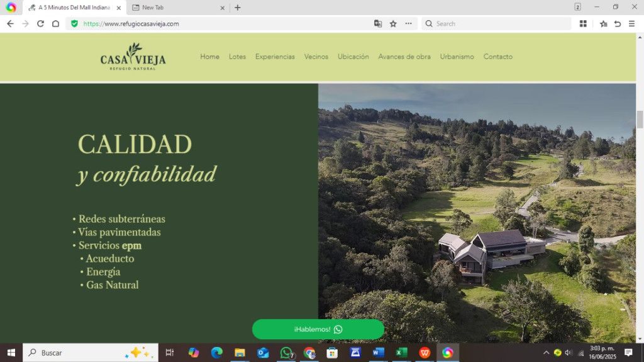Bookmark this page with the star
The image size is (644, 362).
[393, 24]
